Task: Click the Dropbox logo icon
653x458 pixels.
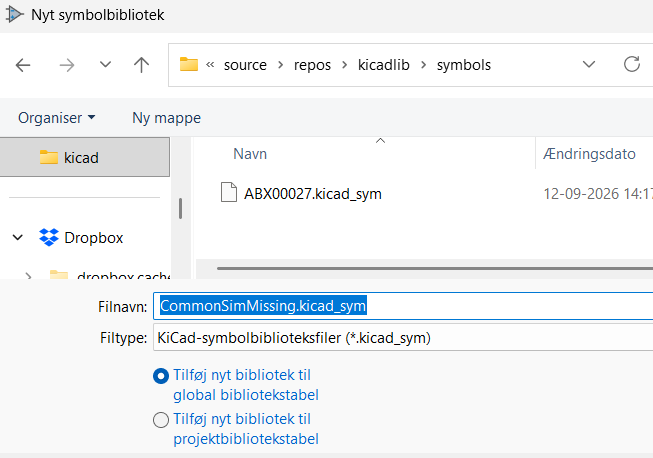Action: click(49, 237)
